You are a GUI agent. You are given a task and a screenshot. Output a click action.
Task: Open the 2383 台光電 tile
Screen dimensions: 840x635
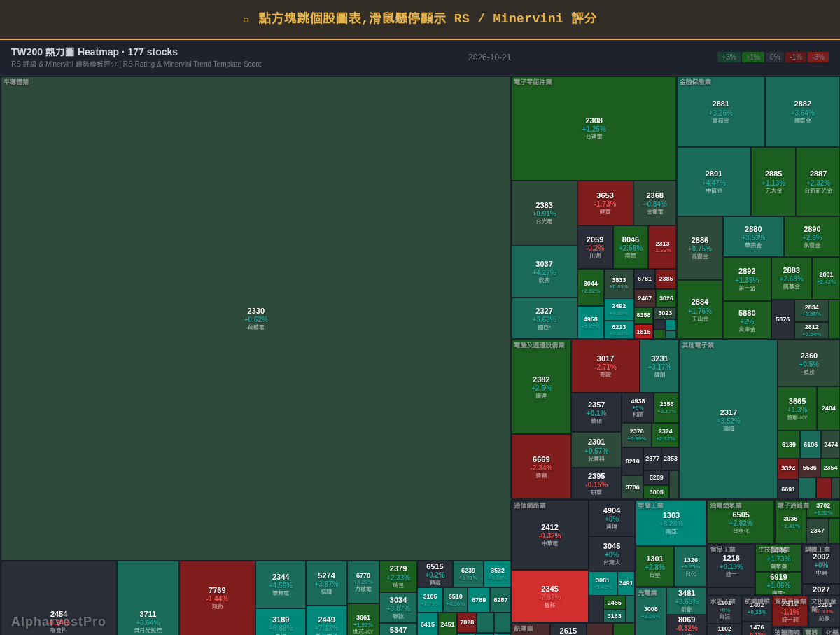point(544,213)
